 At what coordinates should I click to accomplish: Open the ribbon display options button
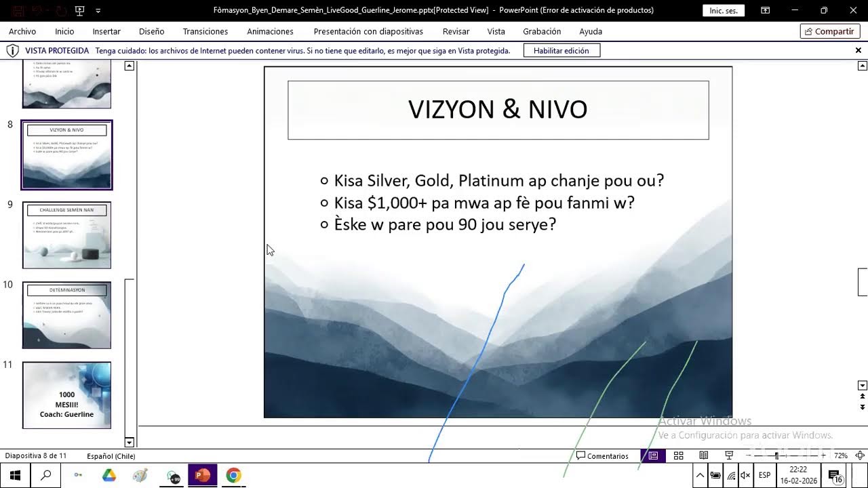click(x=766, y=10)
